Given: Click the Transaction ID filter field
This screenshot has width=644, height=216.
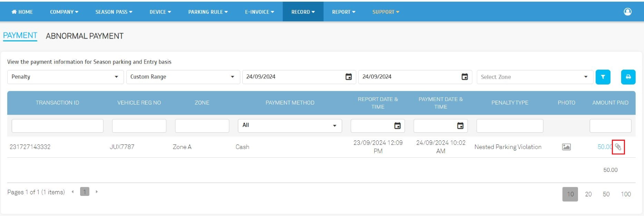Looking at the screenshot, I should 58,126.
